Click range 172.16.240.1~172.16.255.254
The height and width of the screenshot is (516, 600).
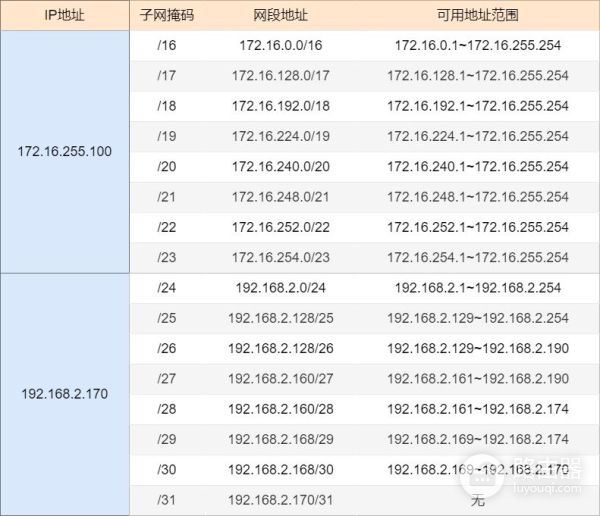click(478, 167)
